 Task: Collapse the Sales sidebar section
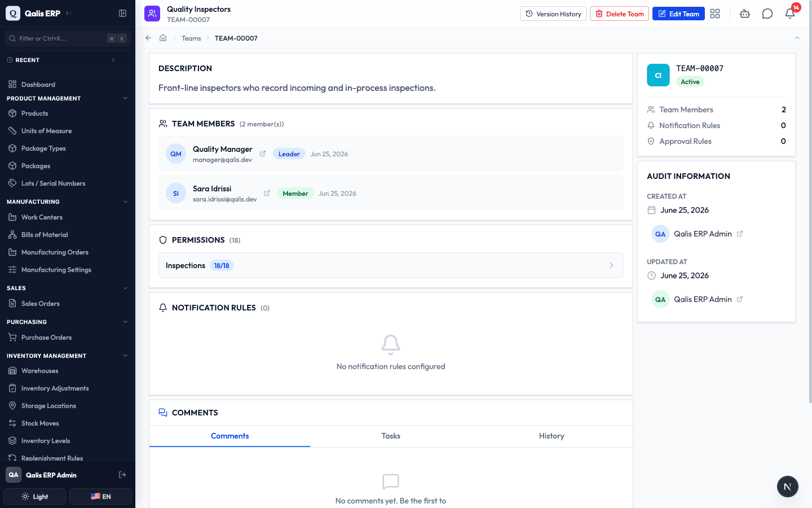(68, 288)
